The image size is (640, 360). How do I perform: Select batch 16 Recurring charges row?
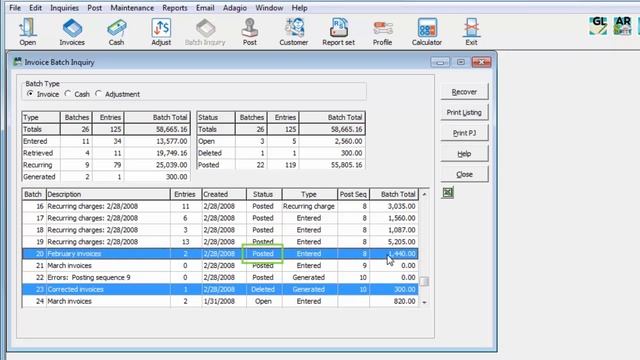[220, 206]
